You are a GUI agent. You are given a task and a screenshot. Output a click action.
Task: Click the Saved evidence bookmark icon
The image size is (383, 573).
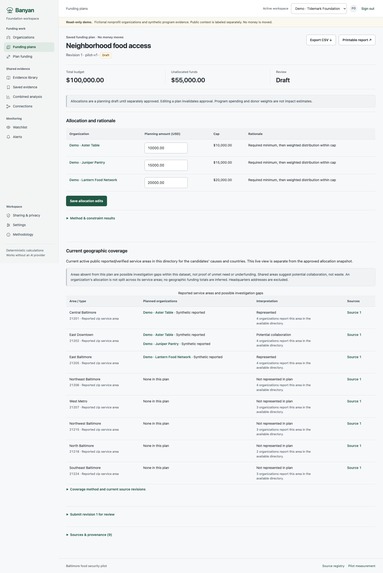click(8, 87)
